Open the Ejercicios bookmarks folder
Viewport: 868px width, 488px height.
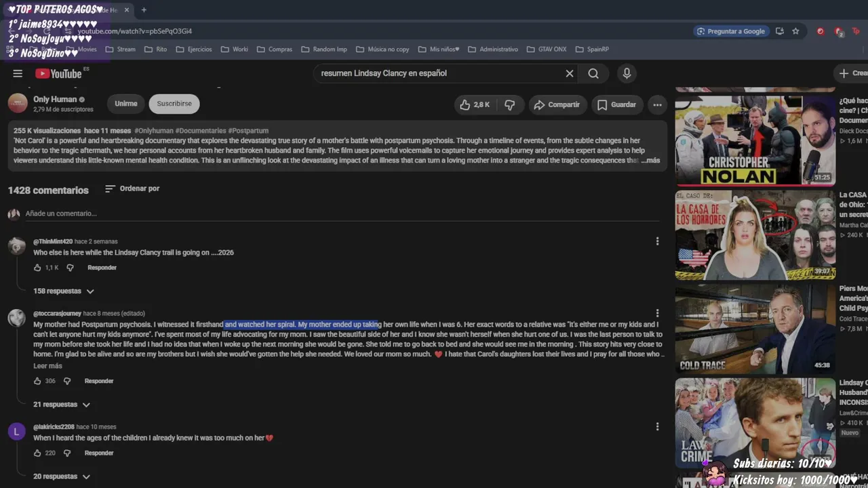pyautogui.click(x=194, y=49)
